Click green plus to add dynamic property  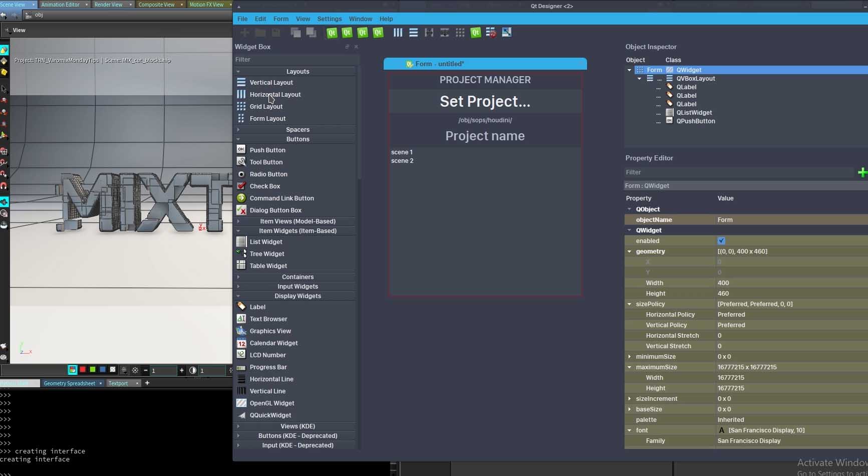click(x=862, y=172)
